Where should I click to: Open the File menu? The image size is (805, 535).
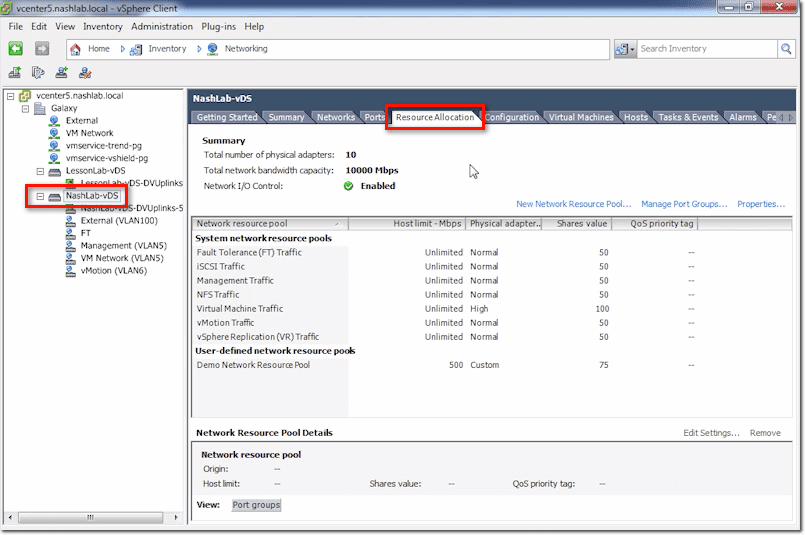click(x=15, y=26)
